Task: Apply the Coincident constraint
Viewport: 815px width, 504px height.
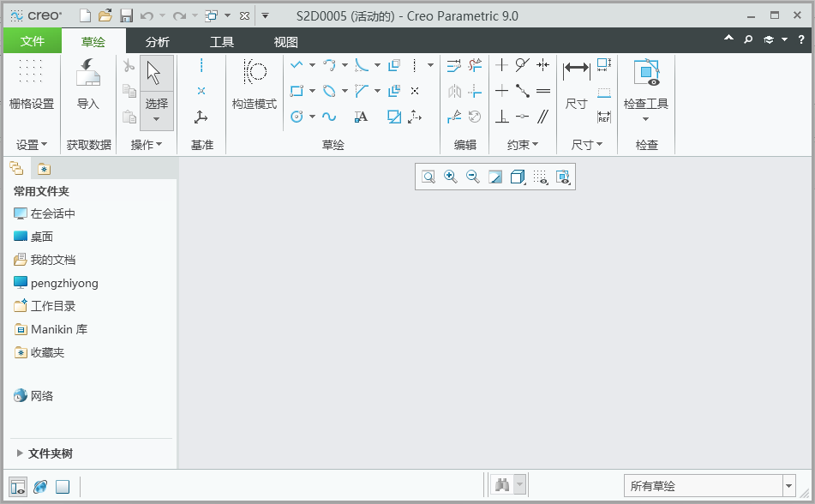Action: (523, 117)
